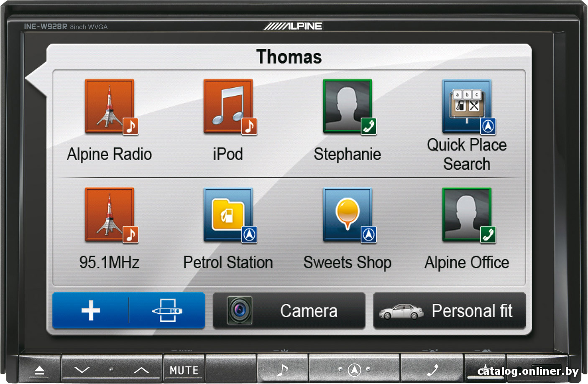
Task: Select the Quick Place Search label
Action: coord(467,154)
